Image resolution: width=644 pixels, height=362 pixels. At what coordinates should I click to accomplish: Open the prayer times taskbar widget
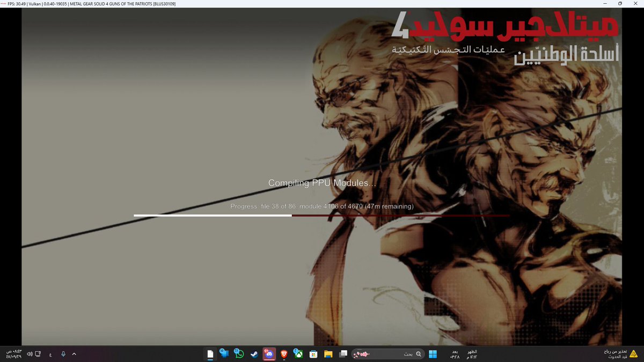pos(463,354)
